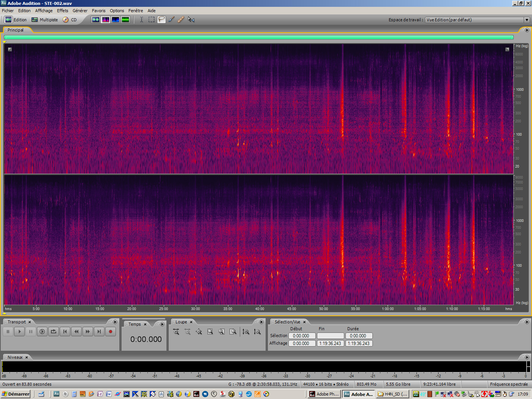This screenshot has height=399, width=532.
Task: Select the Scrub tool
Action: [191, 19]
